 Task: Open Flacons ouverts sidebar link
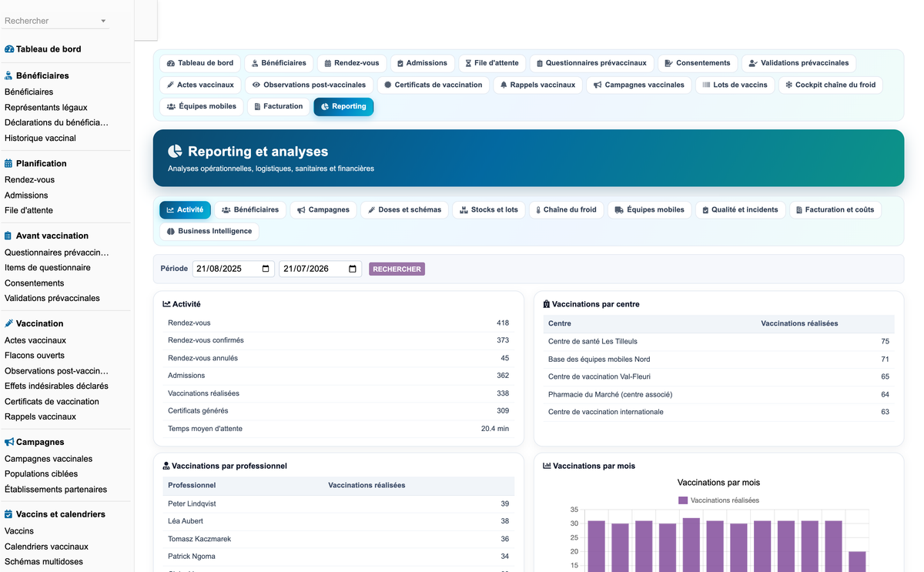coord(35,355)
